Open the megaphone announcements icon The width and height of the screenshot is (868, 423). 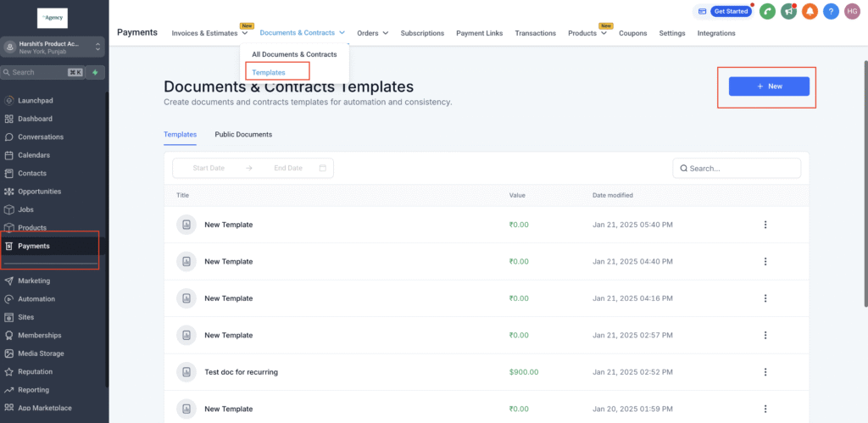pos(788,11)
